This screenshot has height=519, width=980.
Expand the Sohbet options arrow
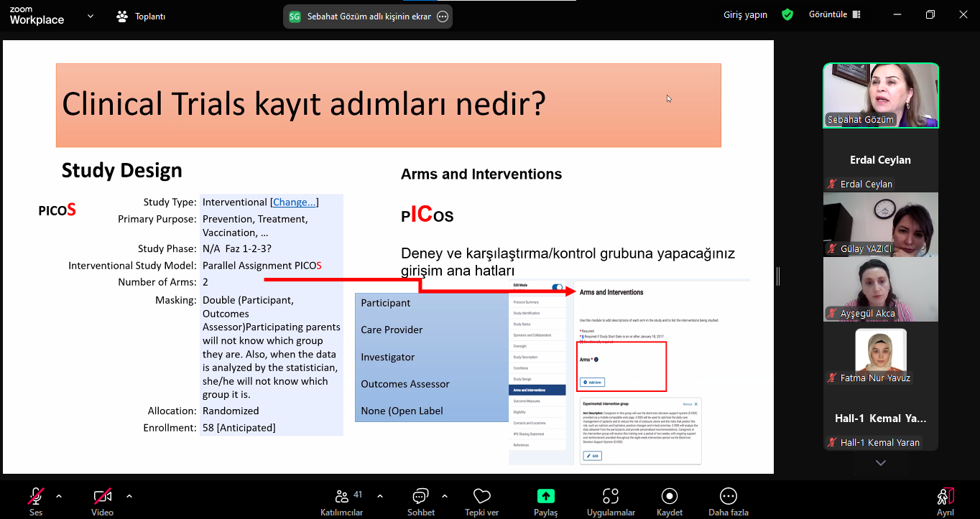pos(445,495)
